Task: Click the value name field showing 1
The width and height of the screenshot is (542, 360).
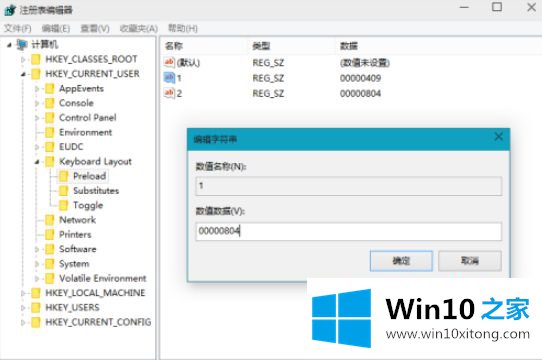Action: click(x=348, y=186)
